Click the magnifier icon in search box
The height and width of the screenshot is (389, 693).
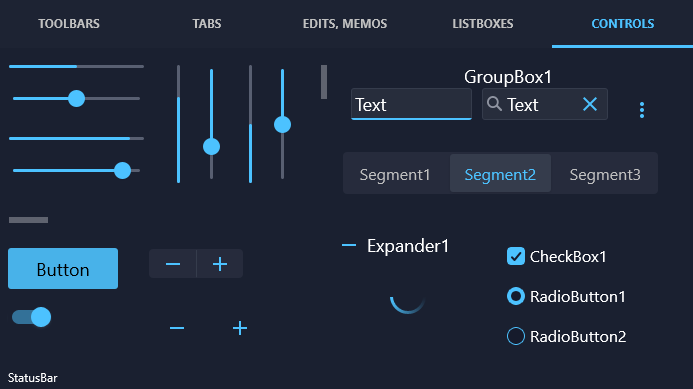(494, 104)
